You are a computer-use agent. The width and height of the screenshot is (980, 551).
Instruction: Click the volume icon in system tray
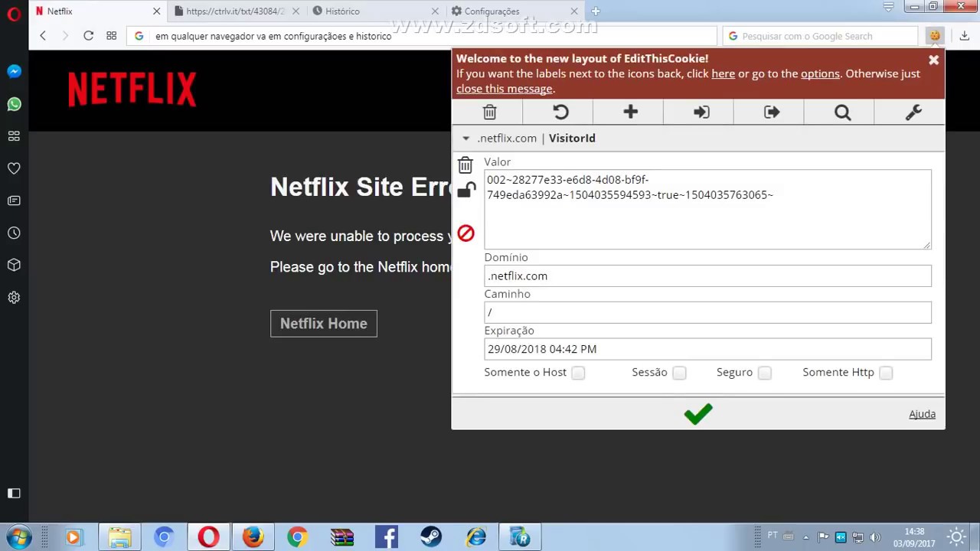coord(876,537)
